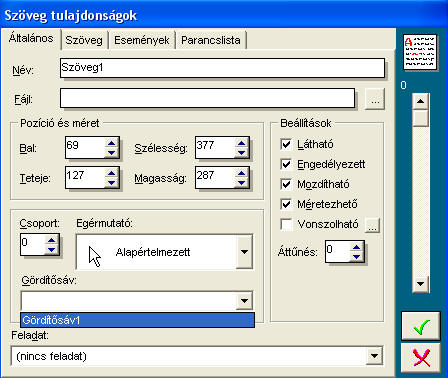Click the Gördítősáv combo text field
The width and height of the screenshot is (448, 378).
[x=129, y=301]
